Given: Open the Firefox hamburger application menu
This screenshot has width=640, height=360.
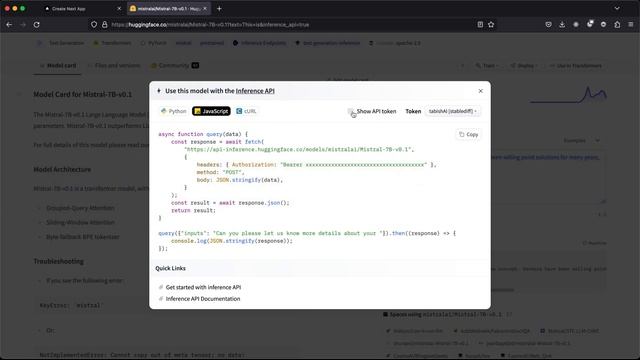Looking at the screenshot, I should 631,24.
